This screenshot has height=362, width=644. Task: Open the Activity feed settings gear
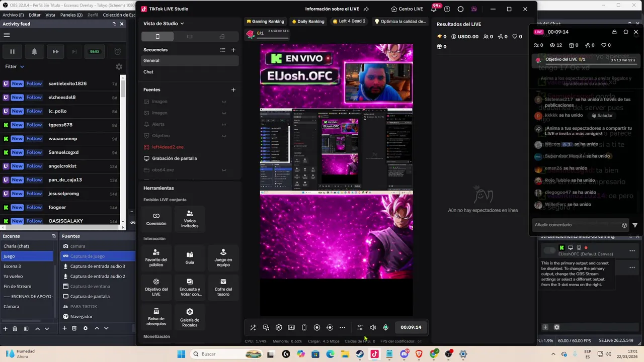point(119,67)
